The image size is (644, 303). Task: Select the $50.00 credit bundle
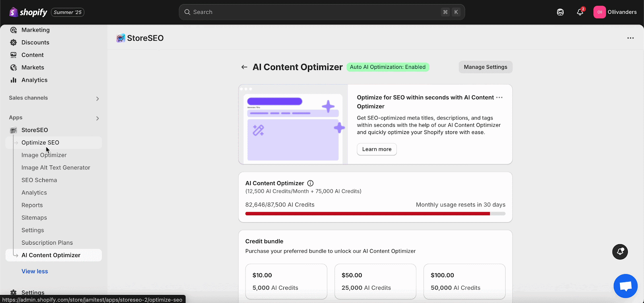pos(375,282)
